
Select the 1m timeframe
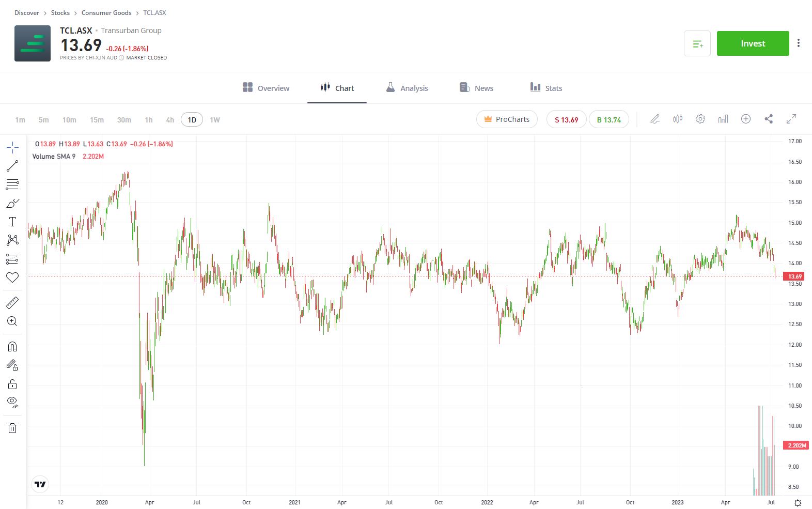[x=20, y=120]
